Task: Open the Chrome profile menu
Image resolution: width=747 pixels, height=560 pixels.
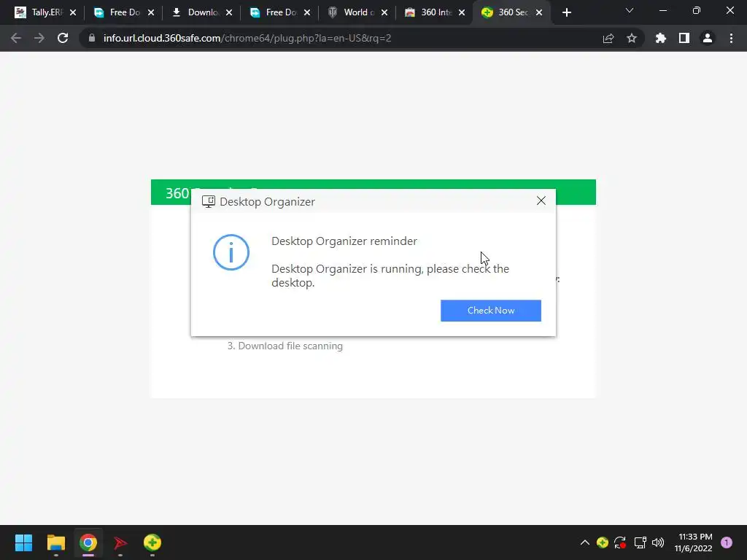Action: click(708, 38)
